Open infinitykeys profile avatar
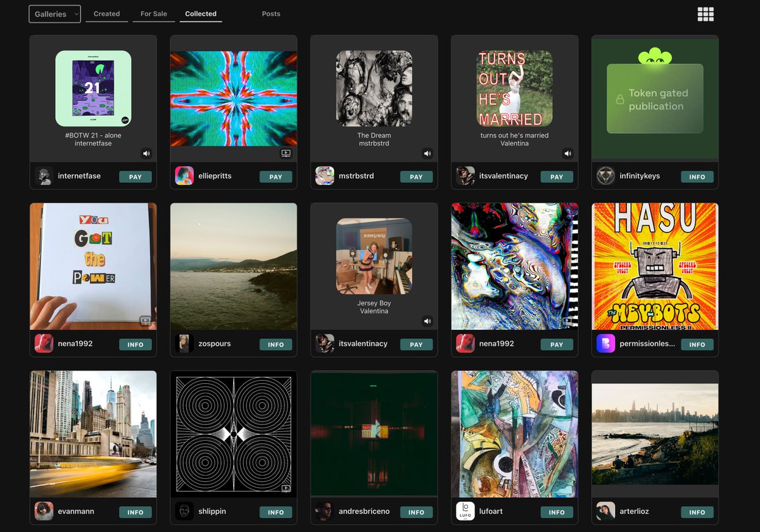 click(x=606, y=176)
